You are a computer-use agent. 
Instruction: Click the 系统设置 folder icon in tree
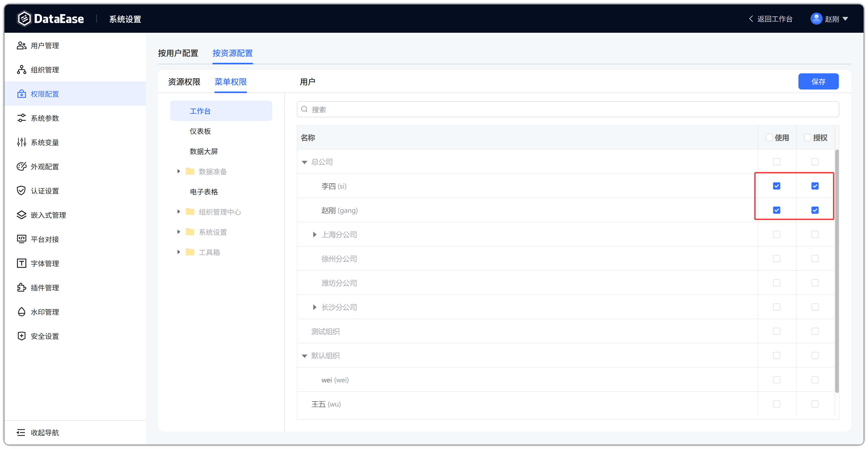pyautogui.click(x=190, y=232)
